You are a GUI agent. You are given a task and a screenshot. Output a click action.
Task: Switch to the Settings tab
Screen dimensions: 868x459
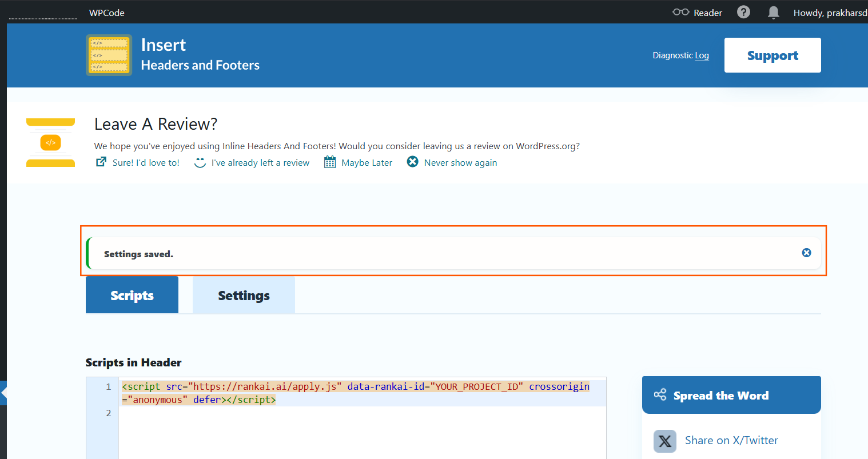244,296
